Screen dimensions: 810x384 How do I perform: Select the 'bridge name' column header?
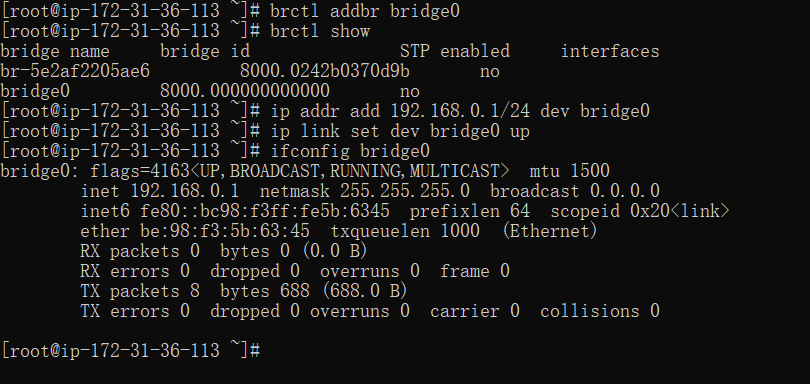[55, 51]
